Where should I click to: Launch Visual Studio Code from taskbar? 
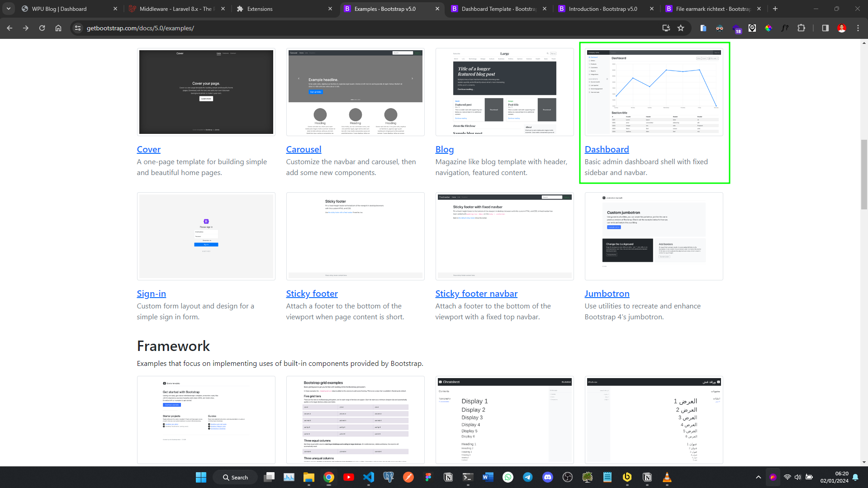point(369,478)
